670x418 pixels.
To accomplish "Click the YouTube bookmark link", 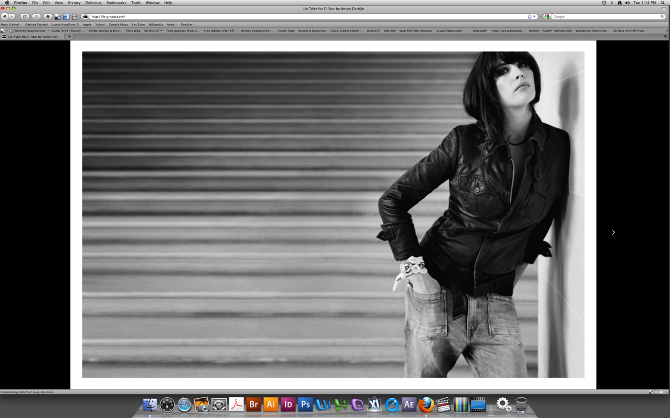I will [138, 24].
